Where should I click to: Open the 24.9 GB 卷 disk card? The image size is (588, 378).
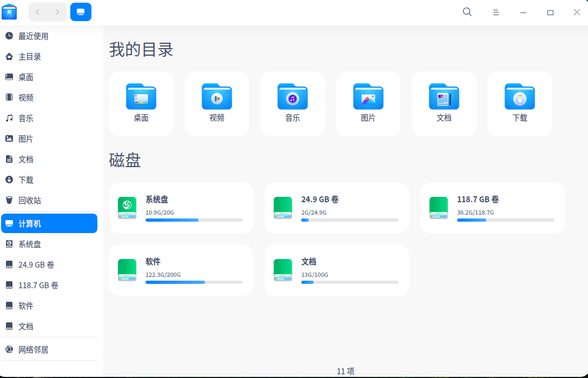336,208
